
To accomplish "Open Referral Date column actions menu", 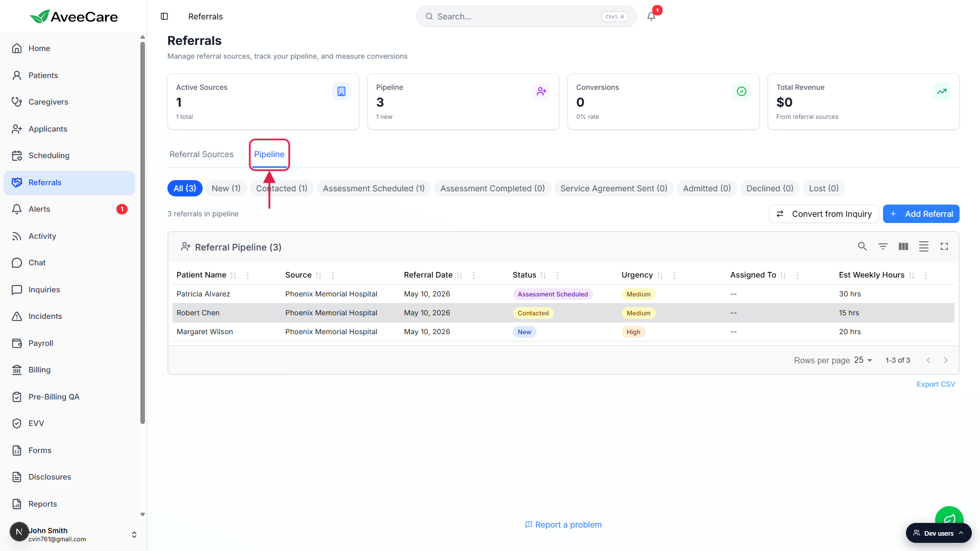I will [474, 275].
